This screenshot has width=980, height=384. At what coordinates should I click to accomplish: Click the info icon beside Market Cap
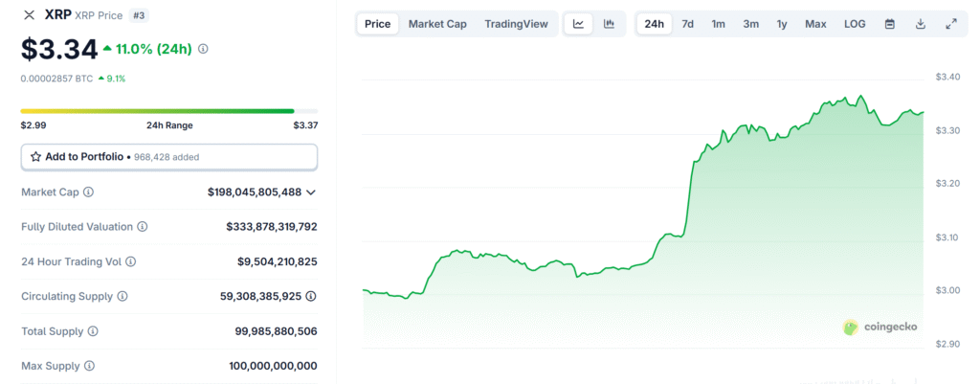point(89,192)
